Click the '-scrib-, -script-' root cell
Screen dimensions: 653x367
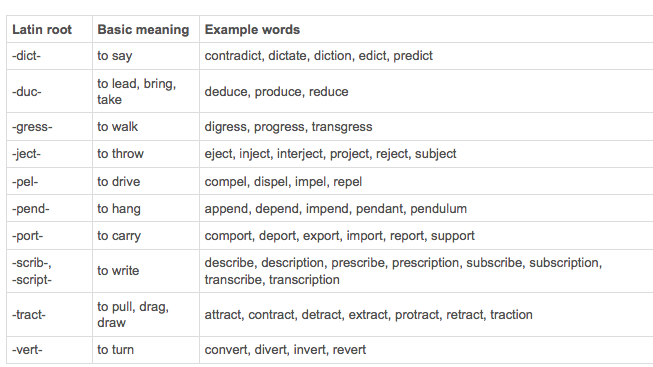(x=49, y=271)
